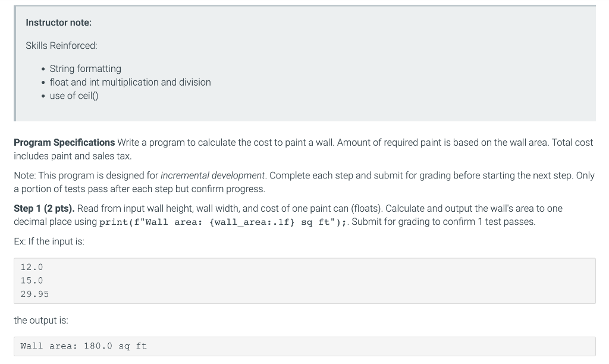Select the "String formatting" bullet item
The image size is (609, 364).
85,69
